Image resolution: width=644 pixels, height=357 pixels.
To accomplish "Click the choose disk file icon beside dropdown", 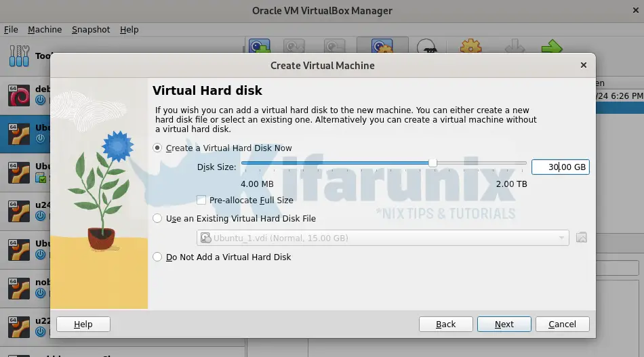I will click(x=581, y=238).
